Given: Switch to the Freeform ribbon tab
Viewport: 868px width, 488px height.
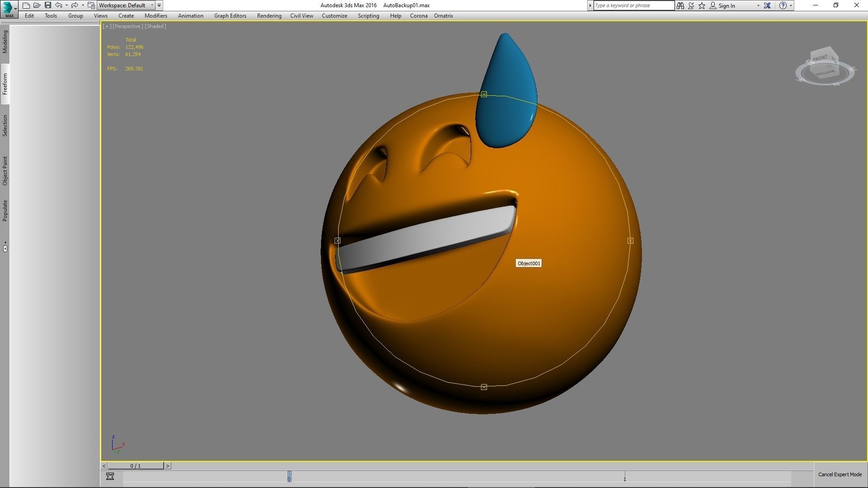Looking at the screenshot, I should (5, 84).
